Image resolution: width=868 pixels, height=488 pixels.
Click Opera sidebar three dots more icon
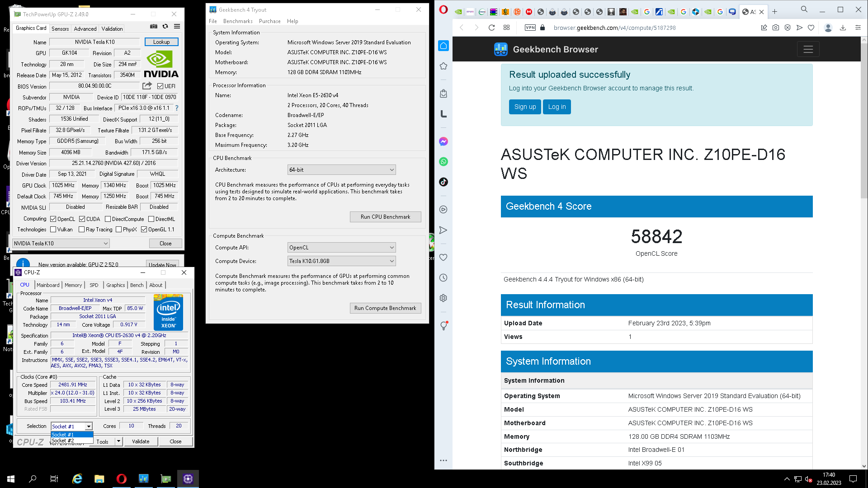tap(443, 460)
